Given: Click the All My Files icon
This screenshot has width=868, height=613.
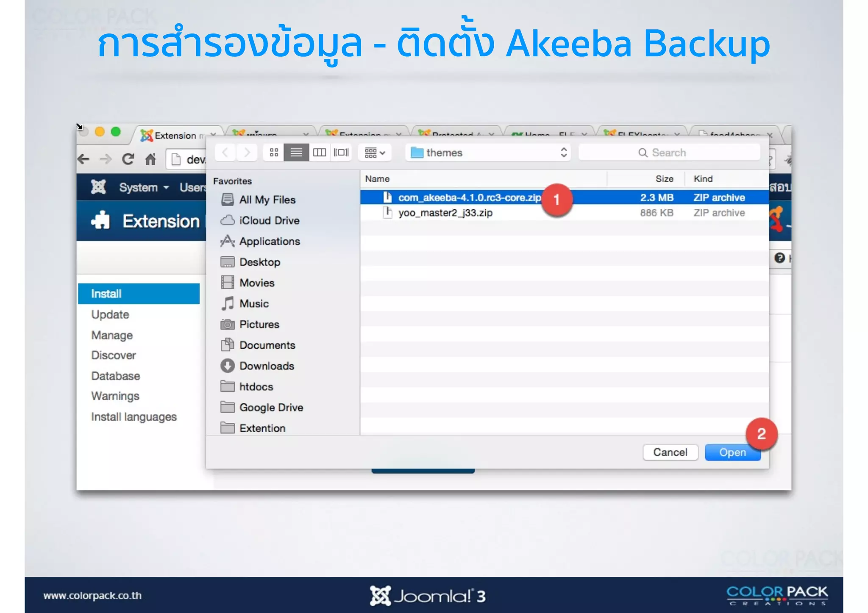Looking at the screenshot, I should tap(228, 200).
